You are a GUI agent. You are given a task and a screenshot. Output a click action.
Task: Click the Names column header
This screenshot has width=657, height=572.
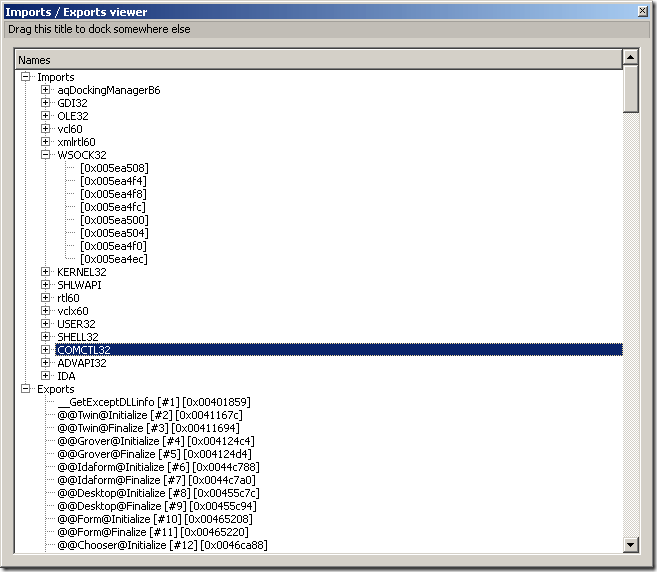pos(320,60)
